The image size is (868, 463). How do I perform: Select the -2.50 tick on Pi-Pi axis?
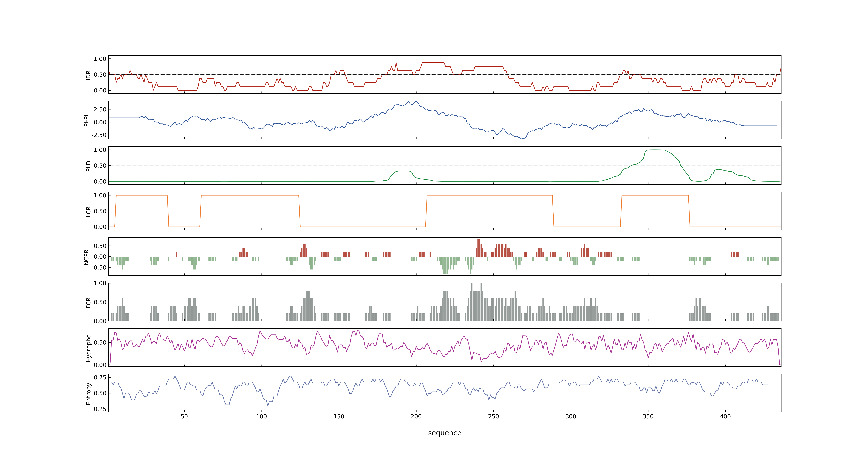[99, 135]
